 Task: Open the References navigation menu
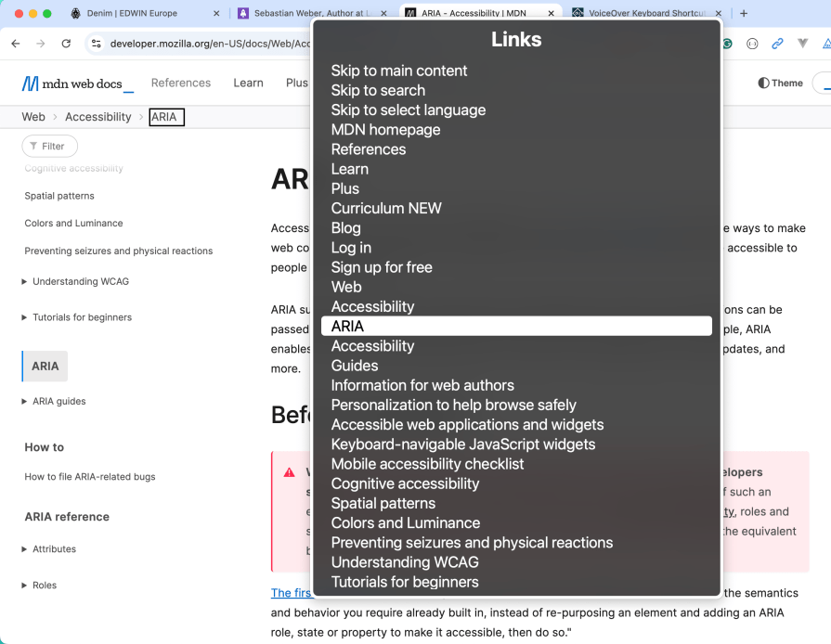pyautogui.click(x=181, y=83)
